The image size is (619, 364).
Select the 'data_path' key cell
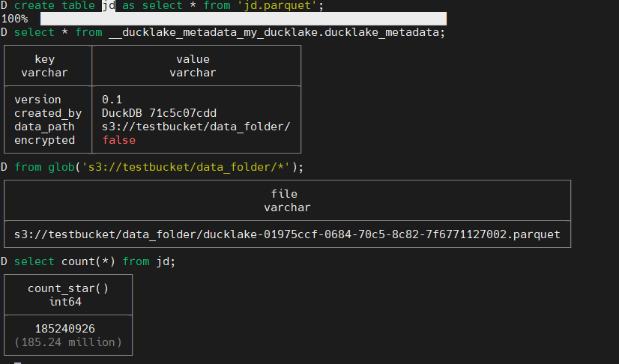44,127
